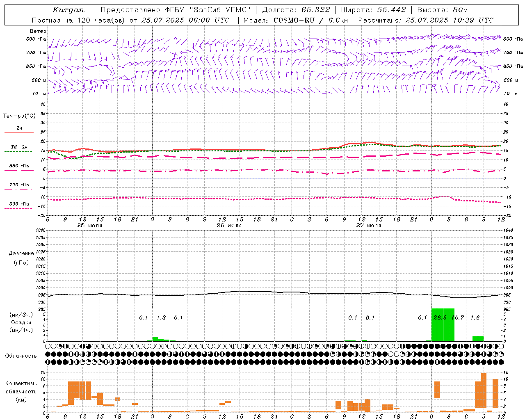Click precipitation value "28.9"
This screenshot has width=525, height=420.
pyautogui.click(x=440, y=318)
